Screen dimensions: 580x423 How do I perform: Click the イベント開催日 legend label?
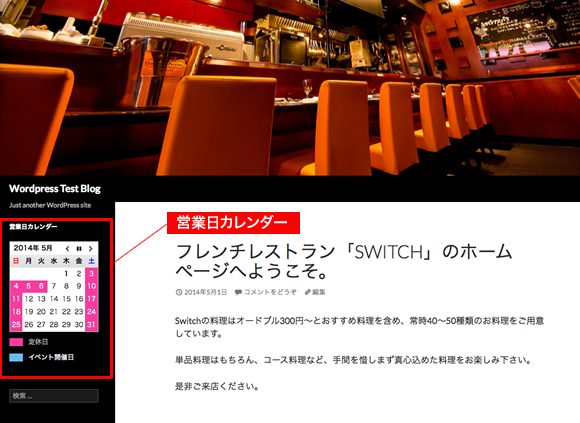(x=51, y=357)
